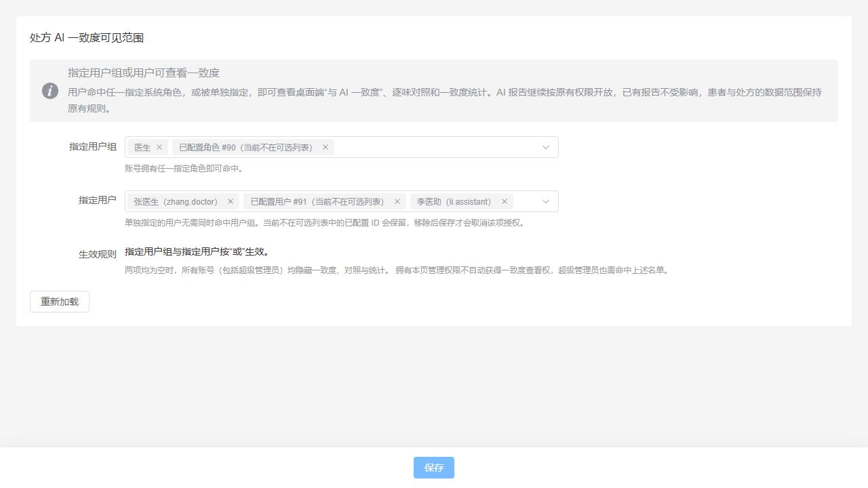Click the 已配置角色 #90 tag text
This screenshot has width=868, height=488.
click(246, 147)
